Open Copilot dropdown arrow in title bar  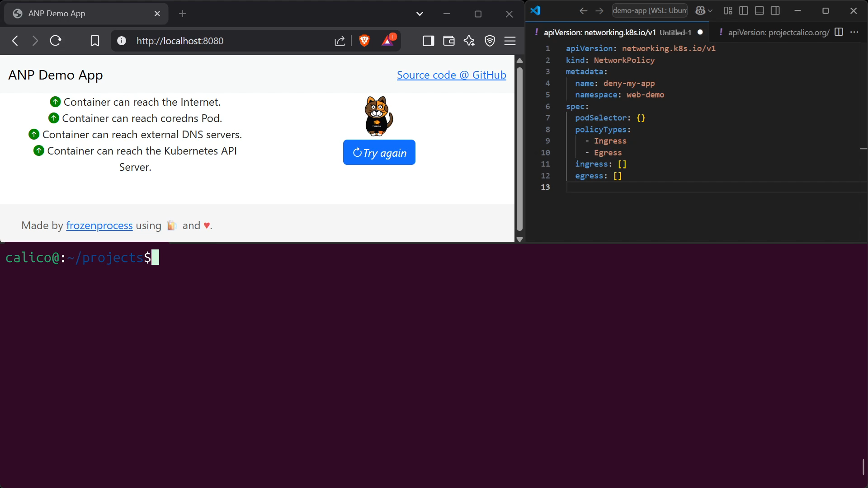pos(710,11)
